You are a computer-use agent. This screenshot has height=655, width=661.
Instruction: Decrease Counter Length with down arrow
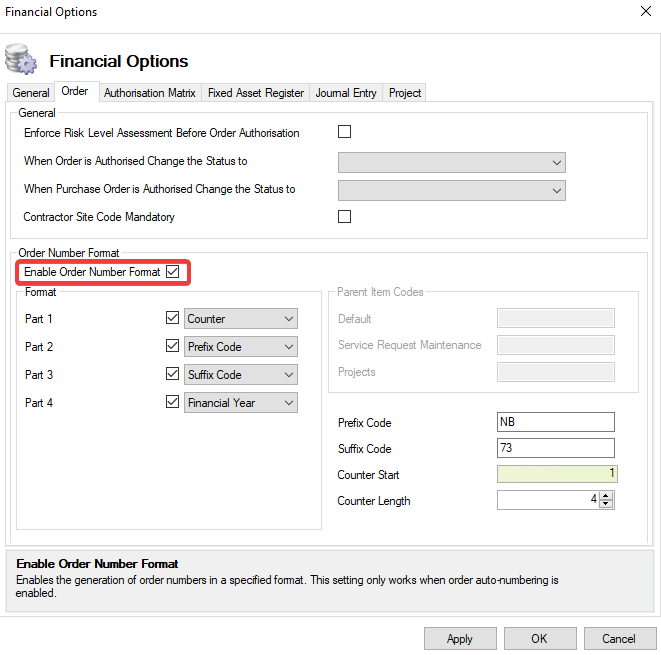[606, 504]
